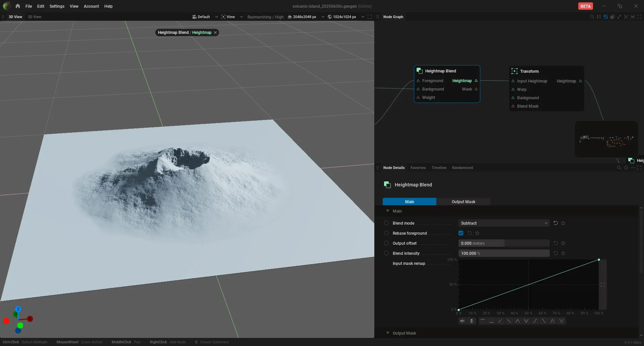644x346 pixels.
Task: Open the Blend mode Subtract dropdown
Action: [504, 223]
